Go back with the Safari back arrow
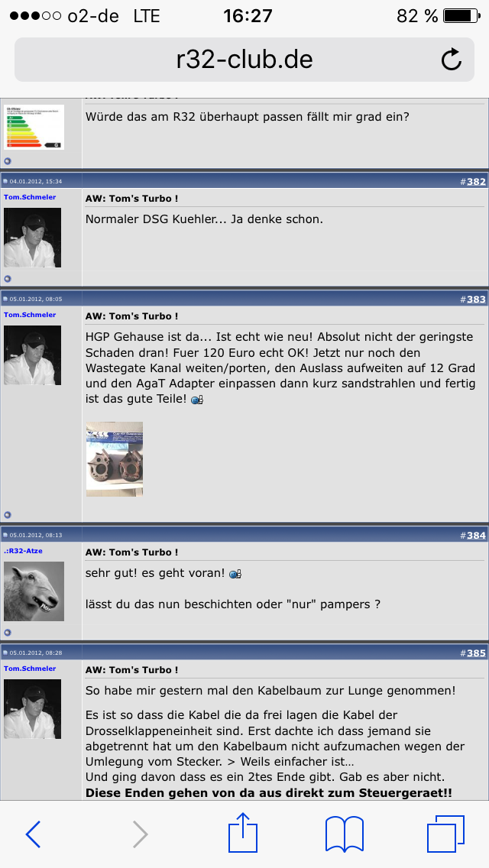 [x=33, y=834]
